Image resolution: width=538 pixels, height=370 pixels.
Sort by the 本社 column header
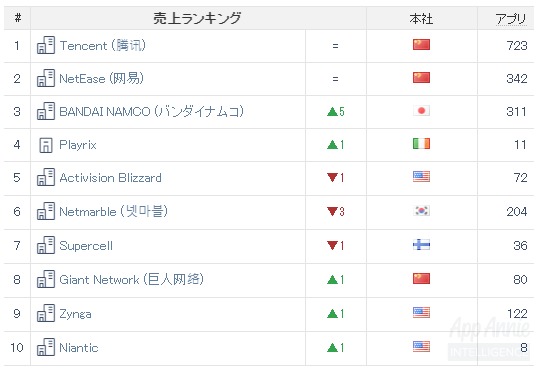pos(421,19)
